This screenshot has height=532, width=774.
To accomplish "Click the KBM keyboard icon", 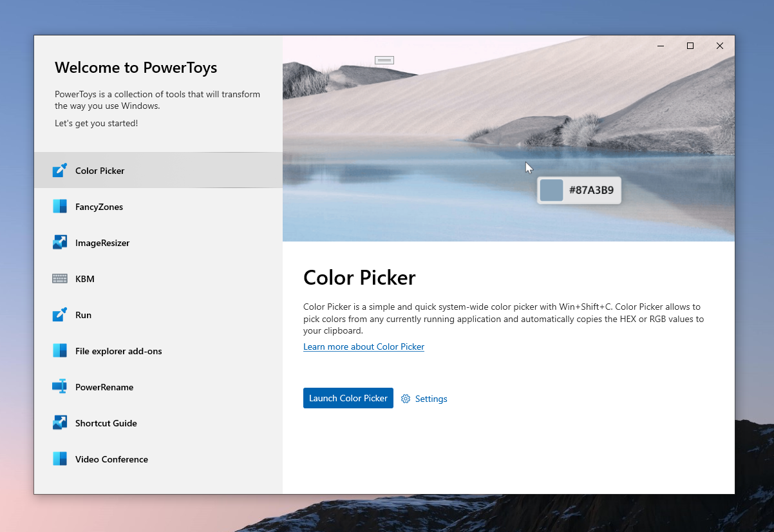I will (60, 279).
